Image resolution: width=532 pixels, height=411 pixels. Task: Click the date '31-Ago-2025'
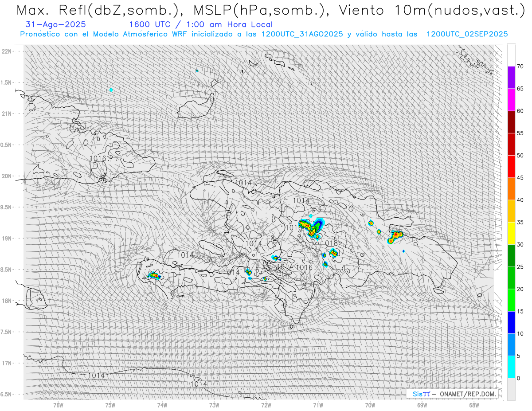click(x=56, y=24)
